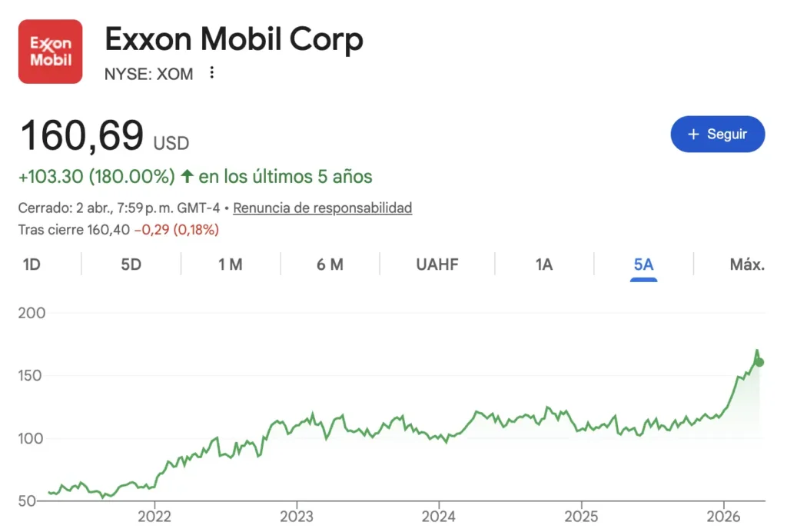Select the 1M time range

pos(229,264)
